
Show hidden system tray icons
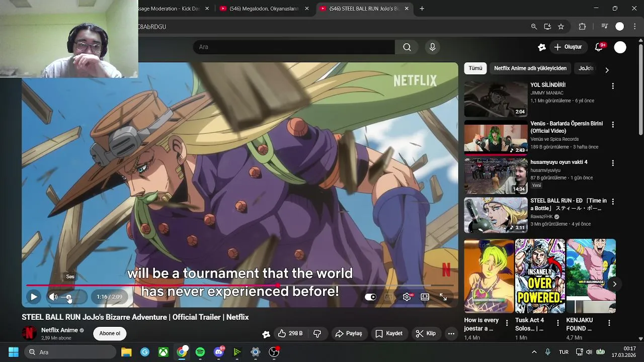[x=534, y=352]
